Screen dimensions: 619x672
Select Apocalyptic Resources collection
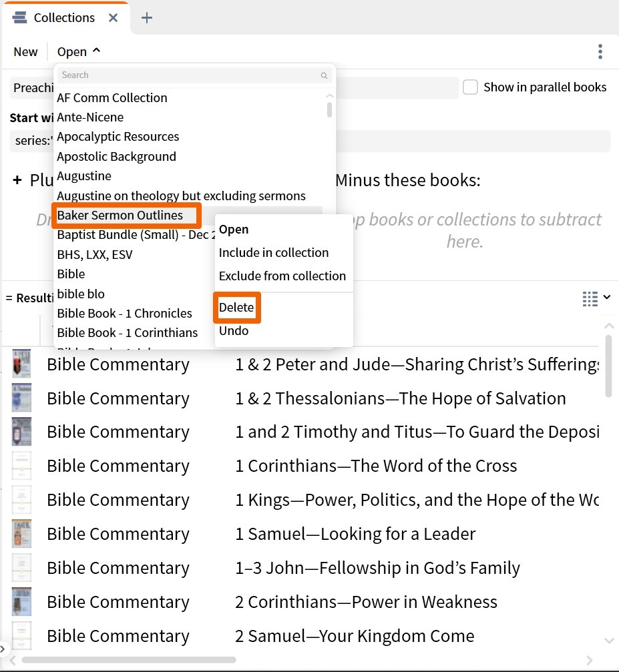tap(118, 137)
